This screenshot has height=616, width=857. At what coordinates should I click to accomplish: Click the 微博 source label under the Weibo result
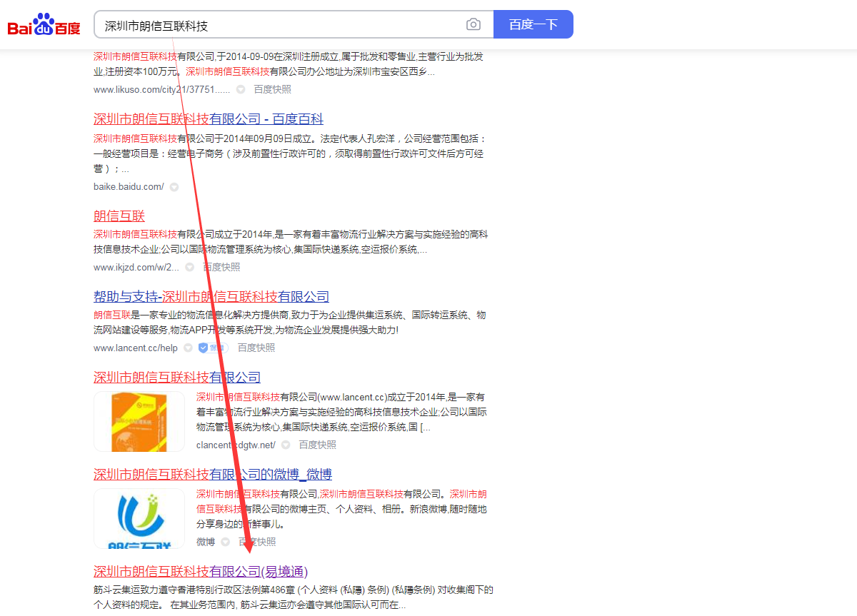point(206,542)
